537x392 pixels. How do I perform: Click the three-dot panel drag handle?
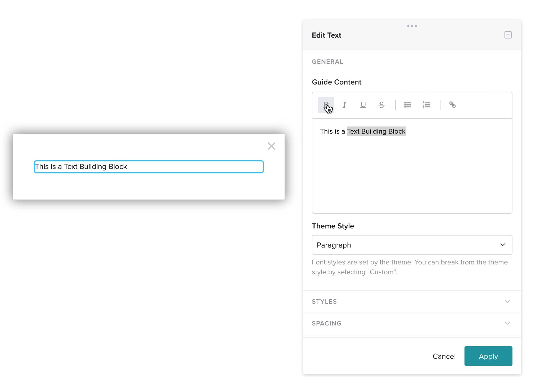[x=412, y=26]
